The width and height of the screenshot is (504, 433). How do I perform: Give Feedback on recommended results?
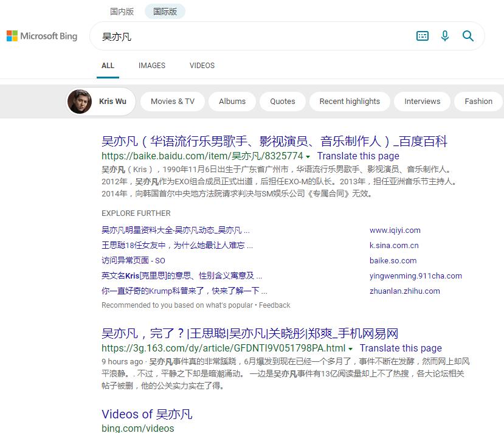[275, 305]
